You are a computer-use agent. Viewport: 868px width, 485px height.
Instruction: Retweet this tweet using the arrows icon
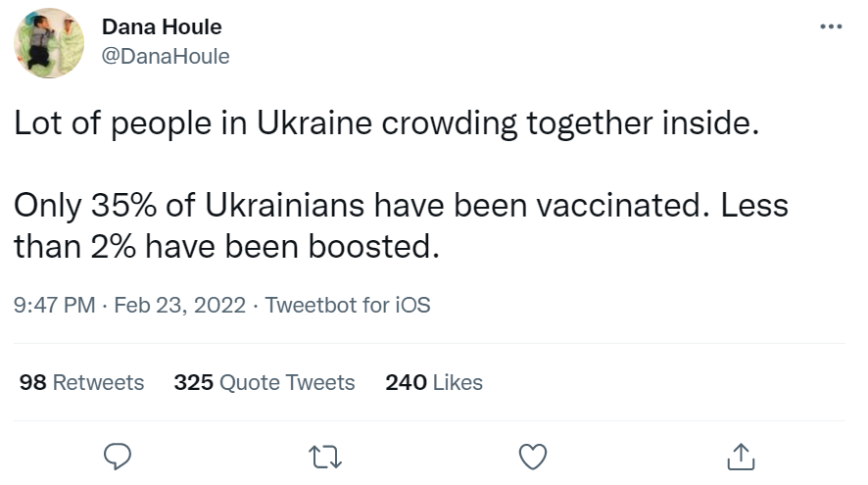(x=323, y=456)
